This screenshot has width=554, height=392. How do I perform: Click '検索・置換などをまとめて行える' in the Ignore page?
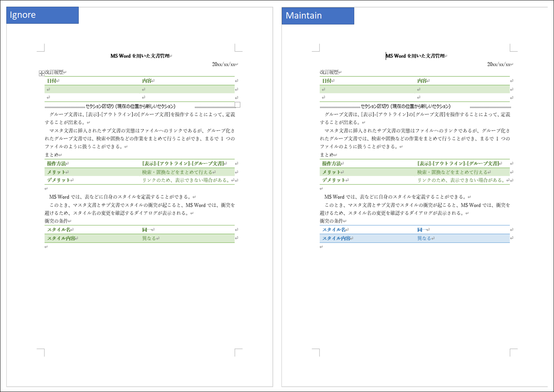(177, 172)
